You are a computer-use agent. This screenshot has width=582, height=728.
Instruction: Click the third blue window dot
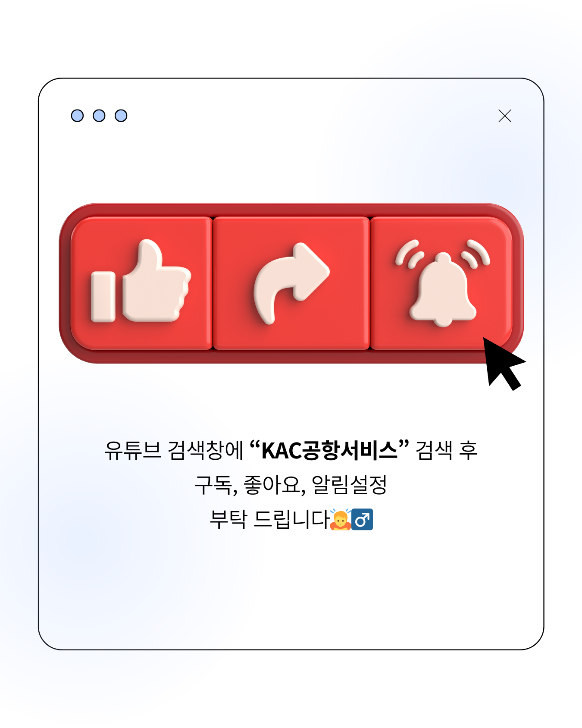pos(121,116)
